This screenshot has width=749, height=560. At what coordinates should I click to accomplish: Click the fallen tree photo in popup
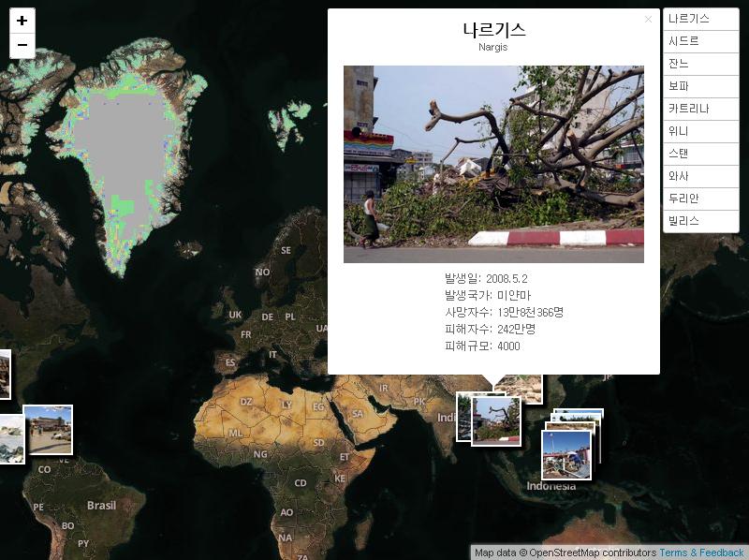pyautogui.click(x=493, y=164)
